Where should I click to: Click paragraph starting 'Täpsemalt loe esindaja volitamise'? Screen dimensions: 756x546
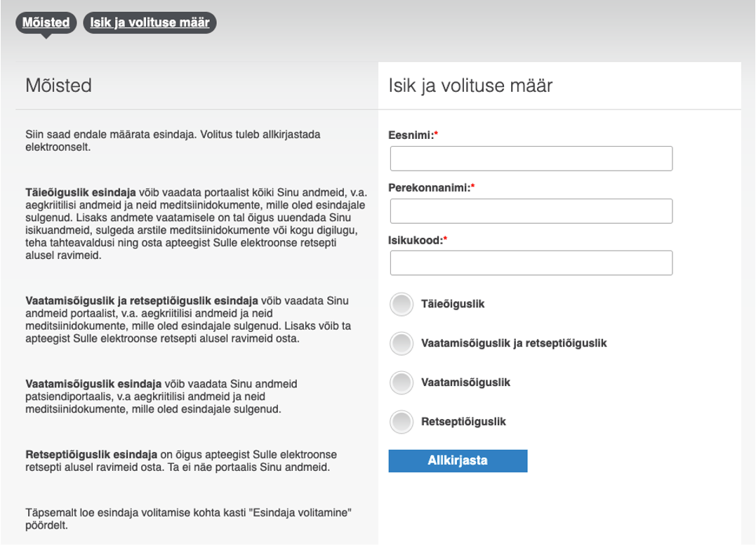[188, 519]
